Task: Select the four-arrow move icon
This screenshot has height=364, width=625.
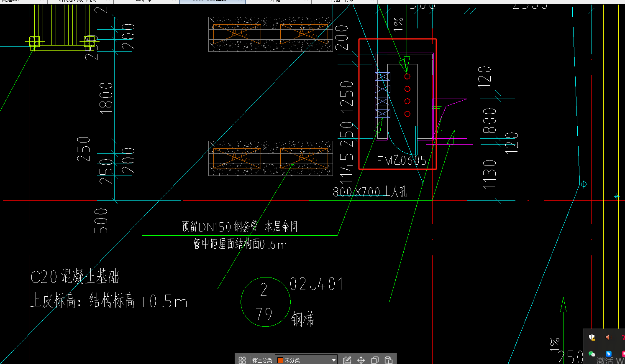Action: pyautogui.click(x=361, y=360)
